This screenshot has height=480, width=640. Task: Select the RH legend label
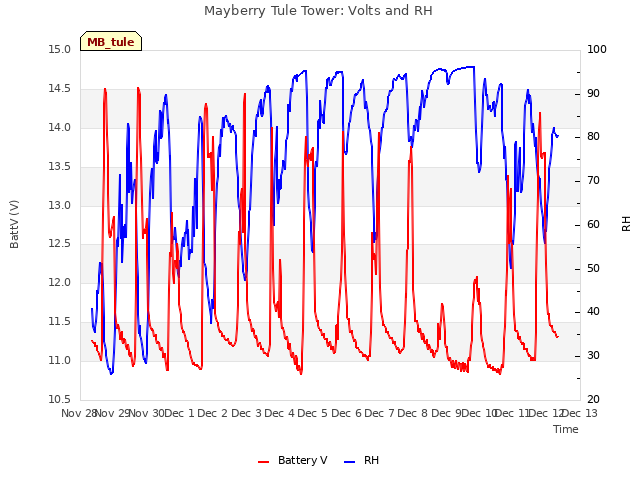pos(371,460)
